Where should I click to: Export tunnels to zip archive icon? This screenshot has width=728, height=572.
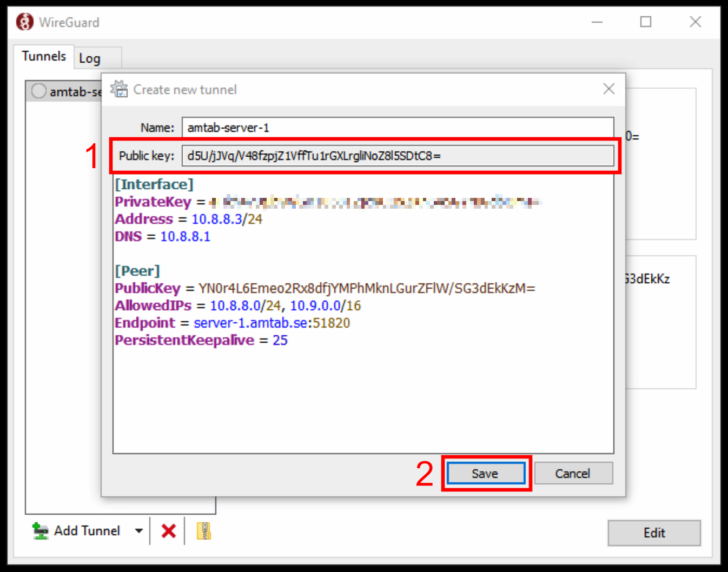click(204, 531)
